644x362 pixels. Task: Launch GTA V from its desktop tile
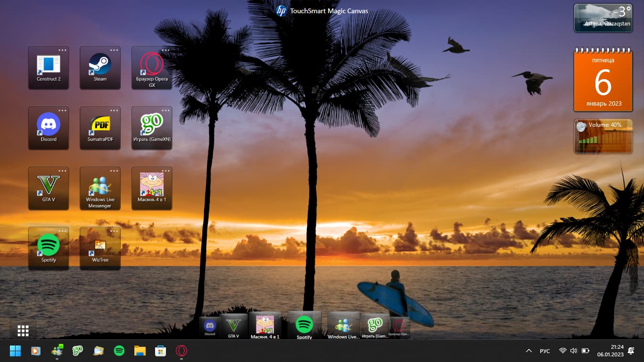click(49, 189)
